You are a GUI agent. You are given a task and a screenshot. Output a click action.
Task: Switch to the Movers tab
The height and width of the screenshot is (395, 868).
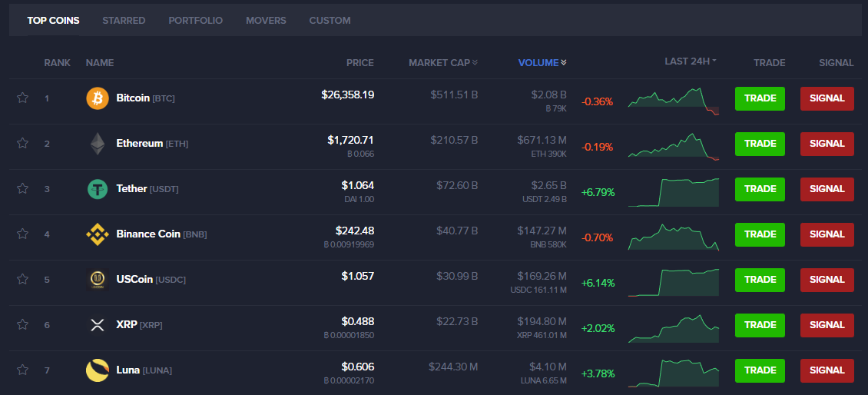coord(266,21)
